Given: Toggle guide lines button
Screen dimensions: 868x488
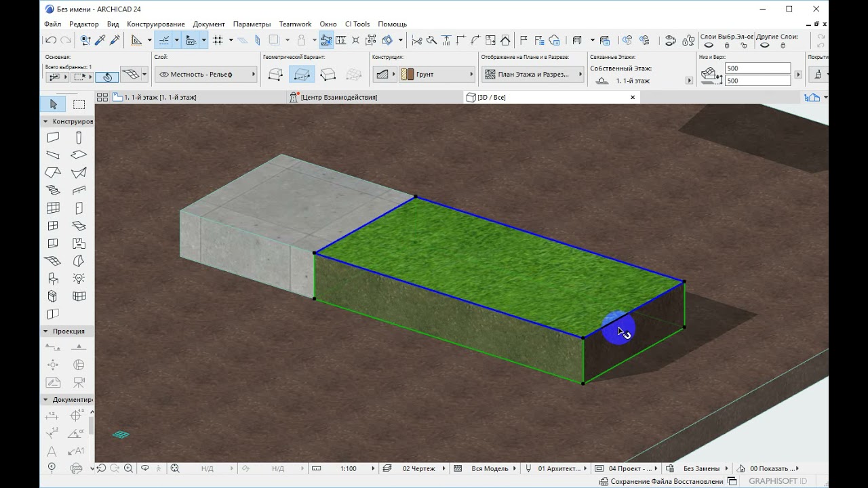Looking at the screenshot, I should pos(164,41).
